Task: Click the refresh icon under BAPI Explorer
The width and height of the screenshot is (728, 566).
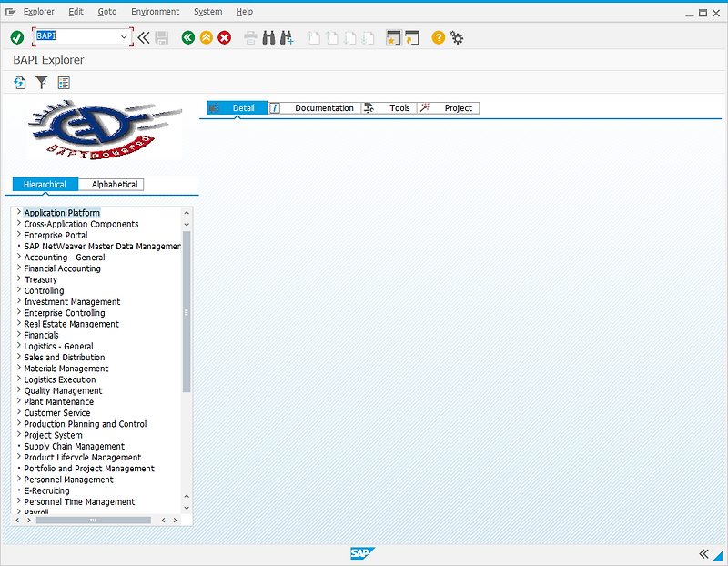Action: click(x=19, y=83)
